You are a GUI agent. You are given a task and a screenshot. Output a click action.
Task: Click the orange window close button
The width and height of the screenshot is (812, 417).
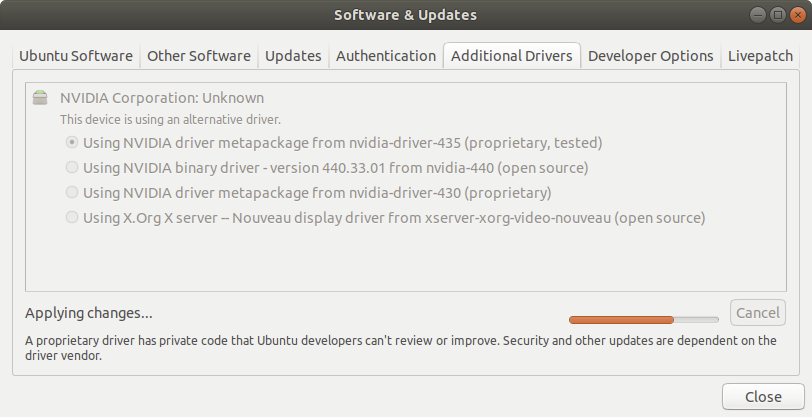[x=798, y=15]
